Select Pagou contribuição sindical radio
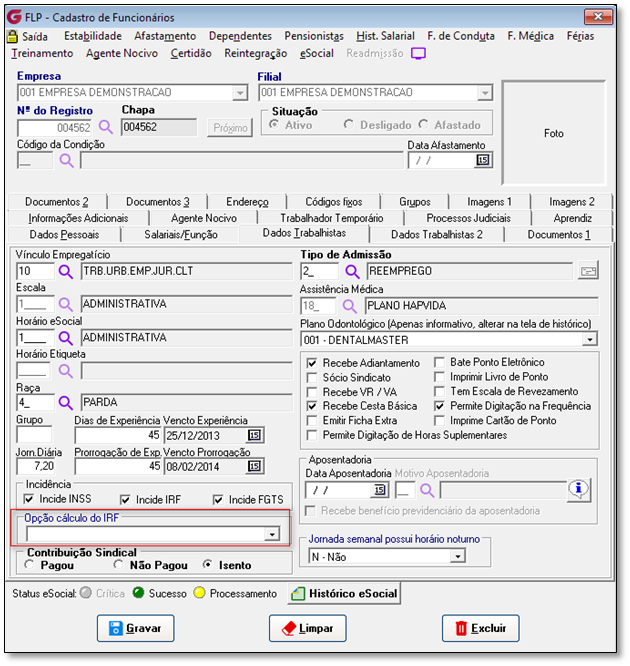Screen dimensions: 630x666 click(29, 565)
